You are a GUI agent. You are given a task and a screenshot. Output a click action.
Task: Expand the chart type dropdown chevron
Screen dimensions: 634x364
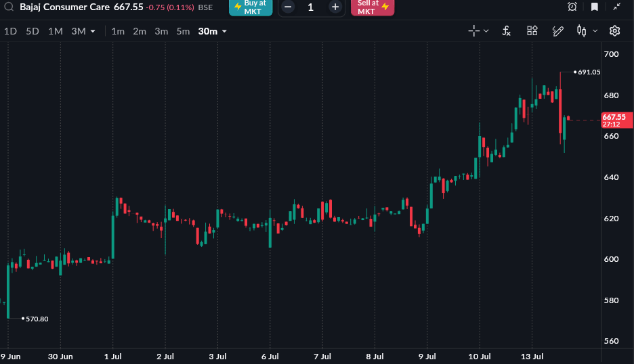pyautogui.click(x=595, y=31)
